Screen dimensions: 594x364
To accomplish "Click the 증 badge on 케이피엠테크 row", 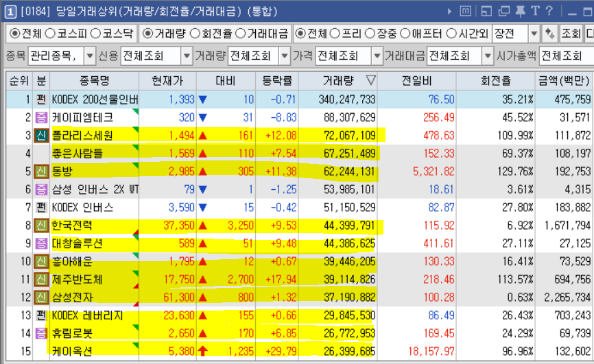I will pos(41,117).
